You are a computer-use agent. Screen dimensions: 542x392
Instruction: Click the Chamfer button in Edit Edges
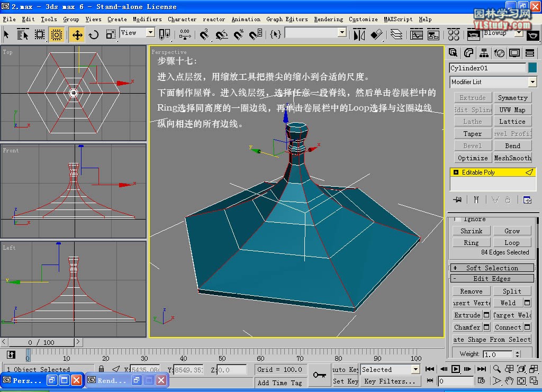[467, 327]
